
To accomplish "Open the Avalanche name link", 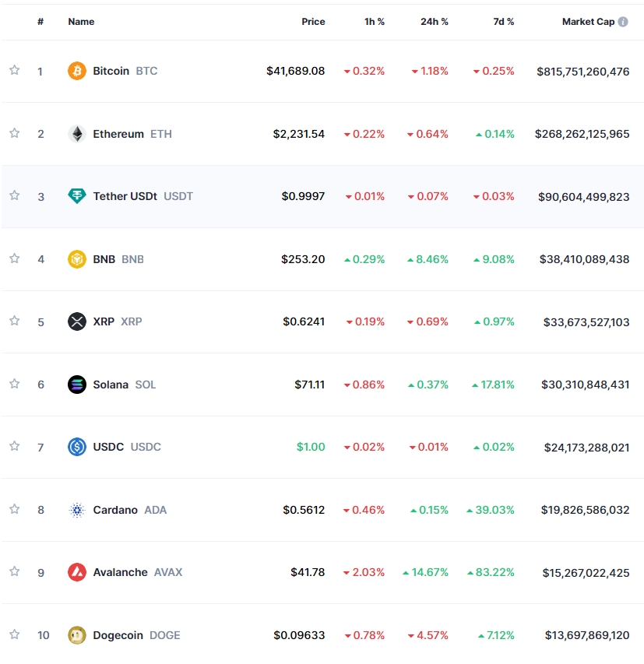I will 120,572.
